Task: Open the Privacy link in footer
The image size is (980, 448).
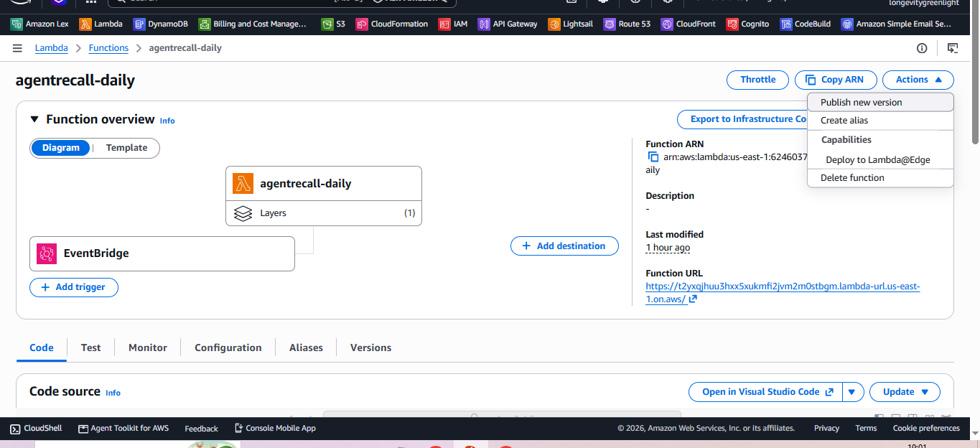Action: click(x=826, y=428)
